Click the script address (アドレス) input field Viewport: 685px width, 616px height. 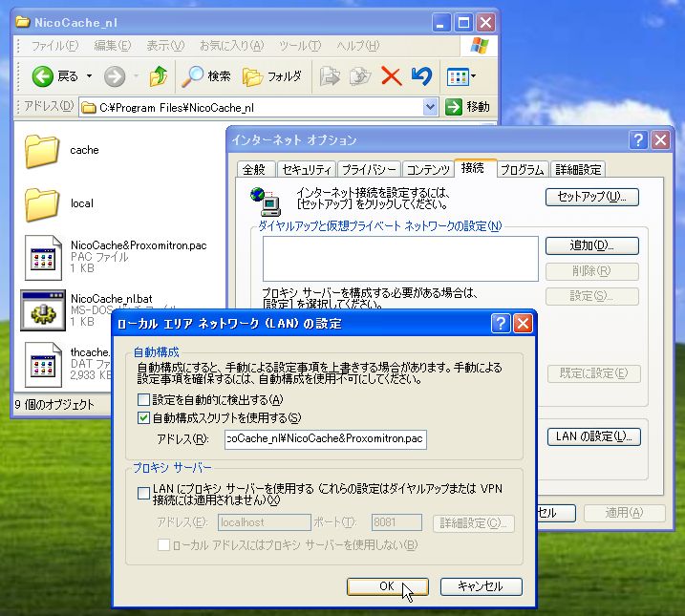click(326, 439)
